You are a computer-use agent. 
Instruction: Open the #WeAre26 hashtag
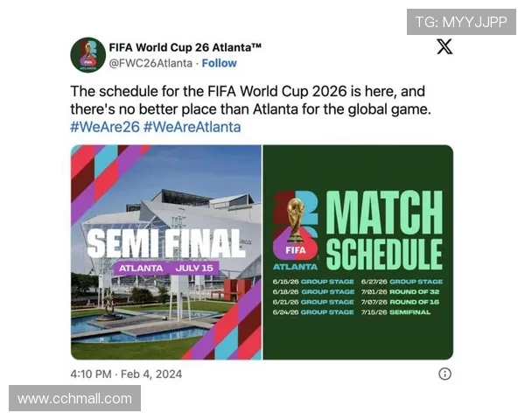[105, 127]
